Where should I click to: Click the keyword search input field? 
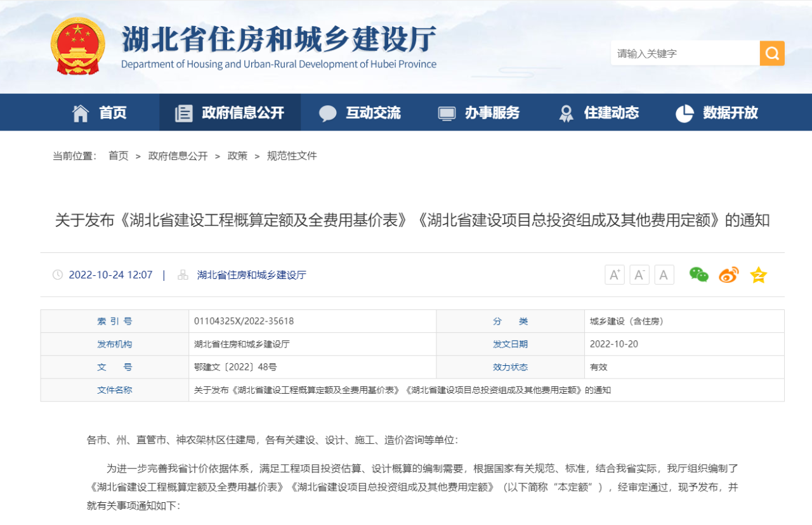point(685,53)
